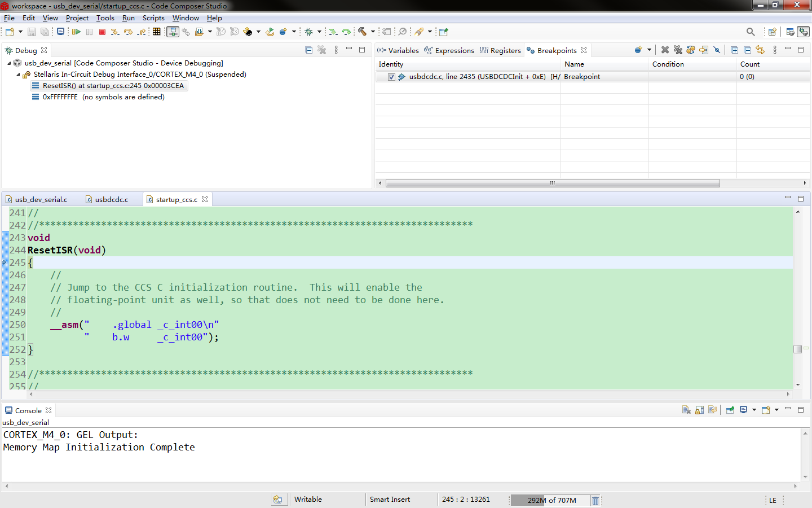
Task: Click the Step Into toolbar icon
Action: pyautogui.click(x=115, y=32)
